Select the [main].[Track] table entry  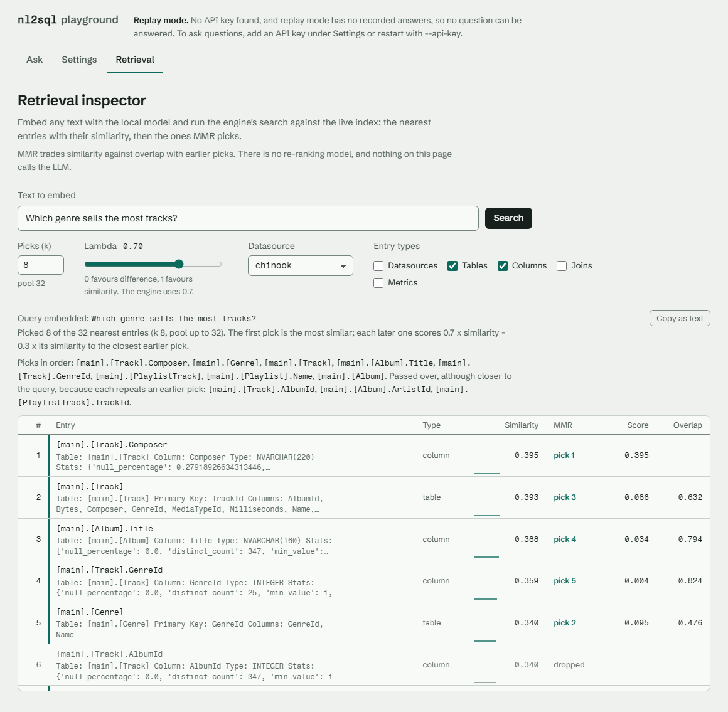click(x=364, y=497)
